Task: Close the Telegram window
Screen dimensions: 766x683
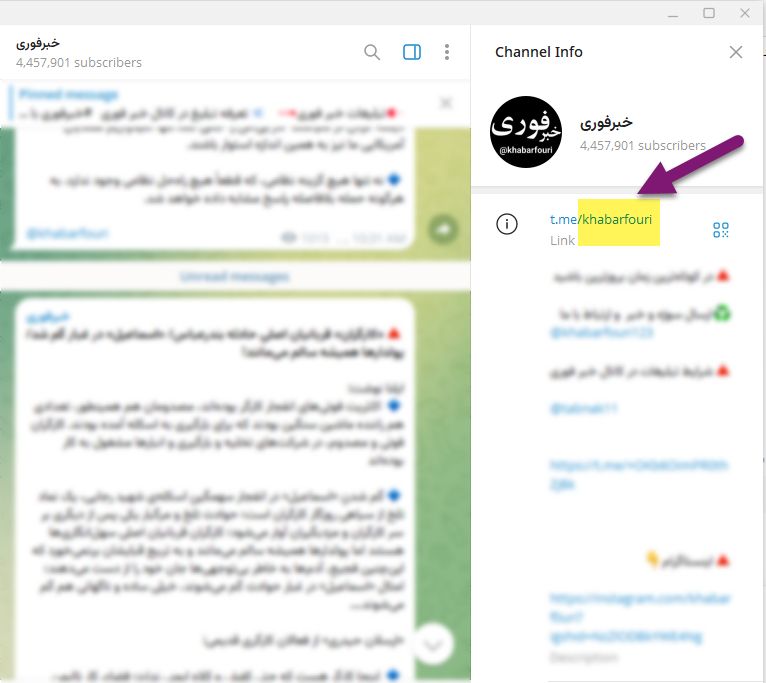Action: pyautogui.click(x=745, y=13)
